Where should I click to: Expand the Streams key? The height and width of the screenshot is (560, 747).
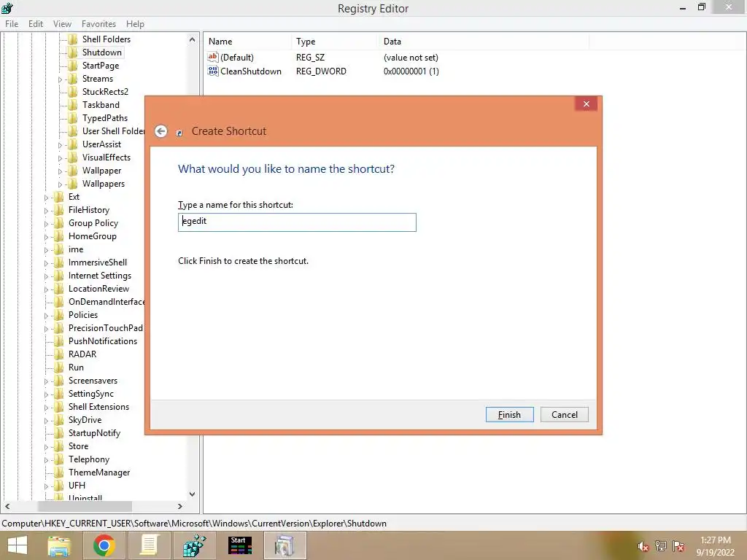click(60, 79)
